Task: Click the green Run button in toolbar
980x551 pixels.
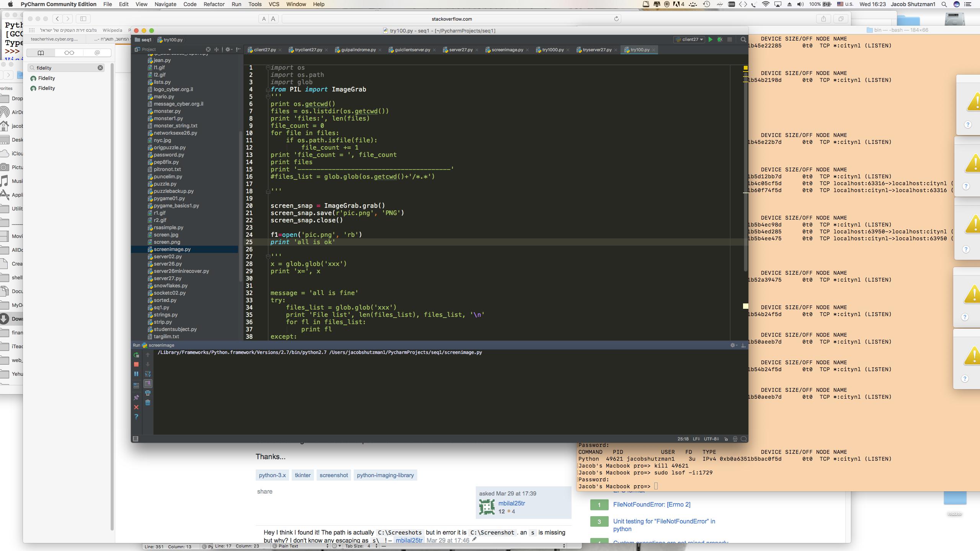Action: tap(710, 39)
